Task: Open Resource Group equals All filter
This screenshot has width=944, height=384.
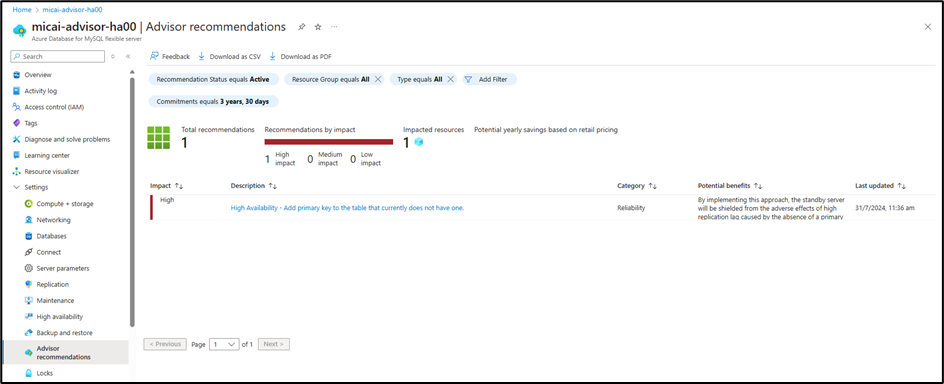Action: (x=331, y=79)
